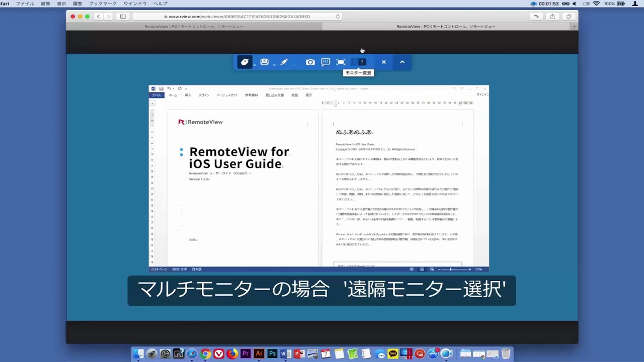Open System Preferences from the Dock
Image resolution: width=644 pixels, height=362 pixels.
click(165, 354)
